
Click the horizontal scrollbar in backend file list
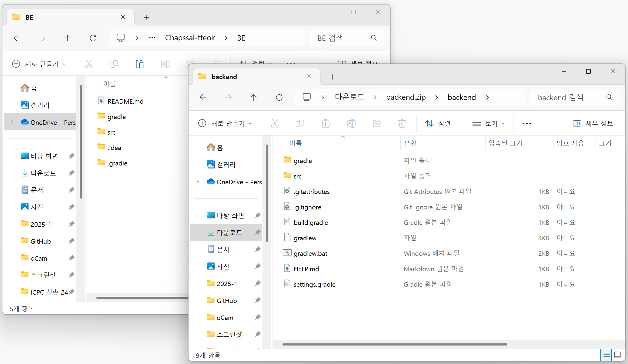coord(394,344)
